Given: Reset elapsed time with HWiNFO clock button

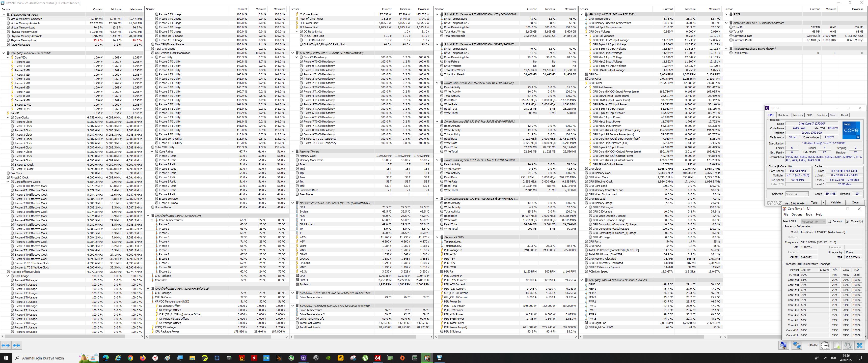Looking at the screenshot, I should click(825, 345).
